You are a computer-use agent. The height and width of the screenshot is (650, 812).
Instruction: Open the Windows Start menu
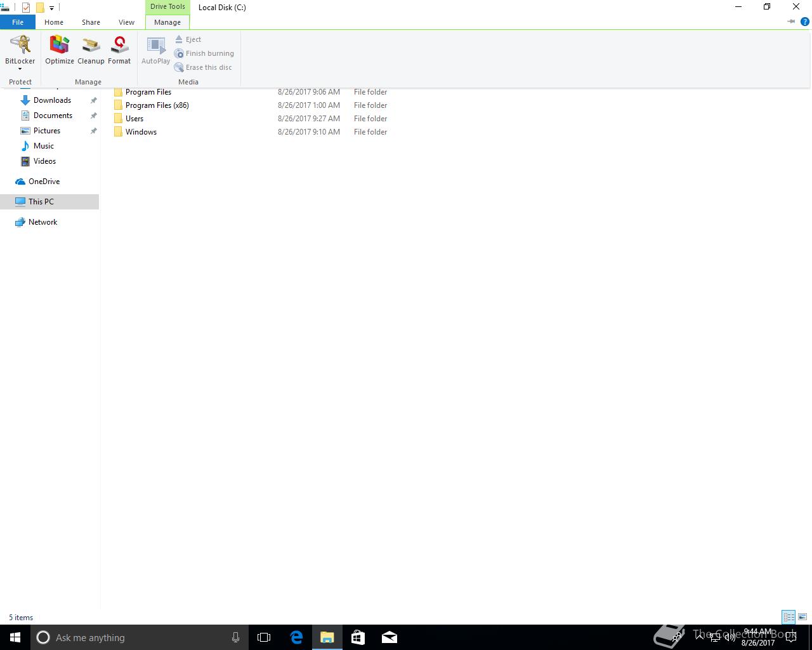(15, 637)
